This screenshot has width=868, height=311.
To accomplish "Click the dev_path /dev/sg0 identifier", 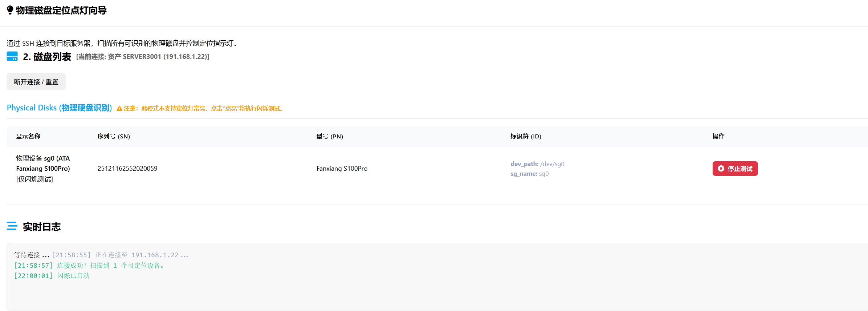I will tap(537, 164).
